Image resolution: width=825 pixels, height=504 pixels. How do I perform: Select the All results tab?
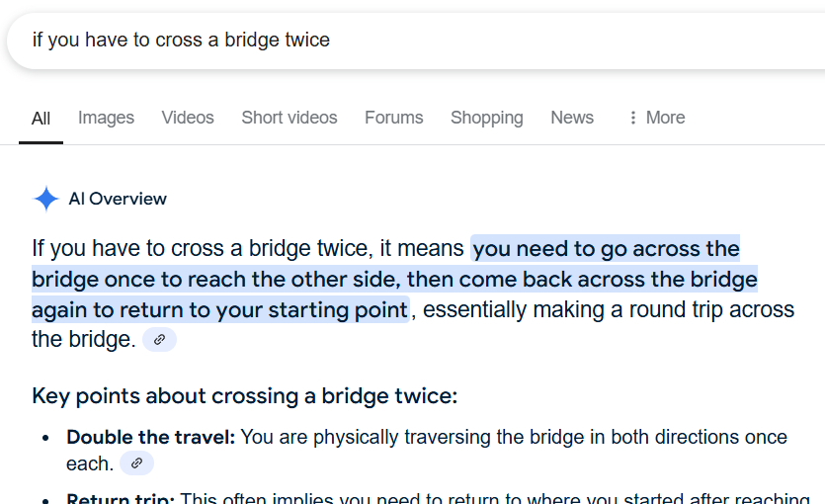click(x=41, y=119)
